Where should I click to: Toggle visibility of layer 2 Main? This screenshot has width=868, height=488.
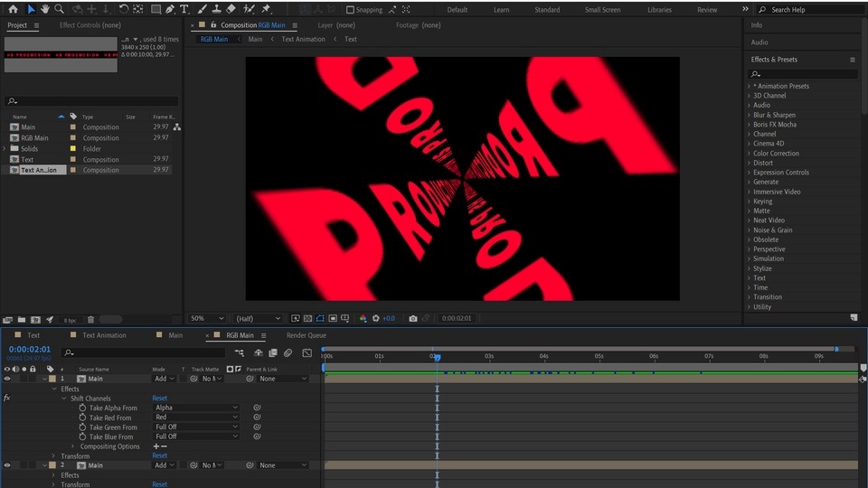tap(7, 465)
